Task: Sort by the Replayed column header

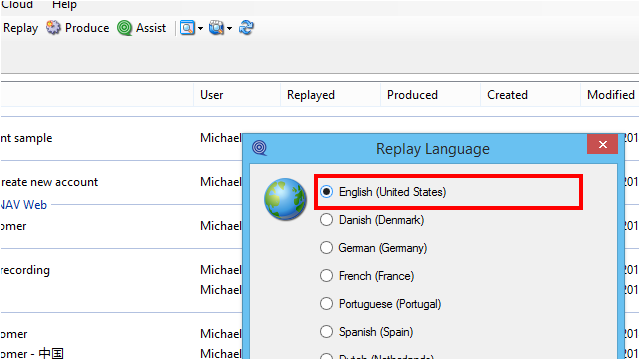Action: [311, 95]
